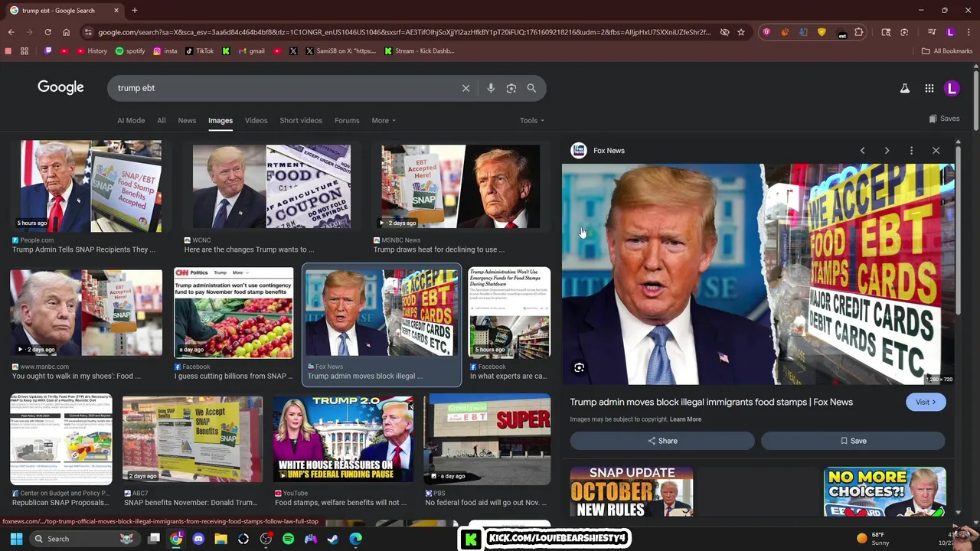Bookmark this page with the star icon
The height and width of the screenshot is (551, 980).
741,32
